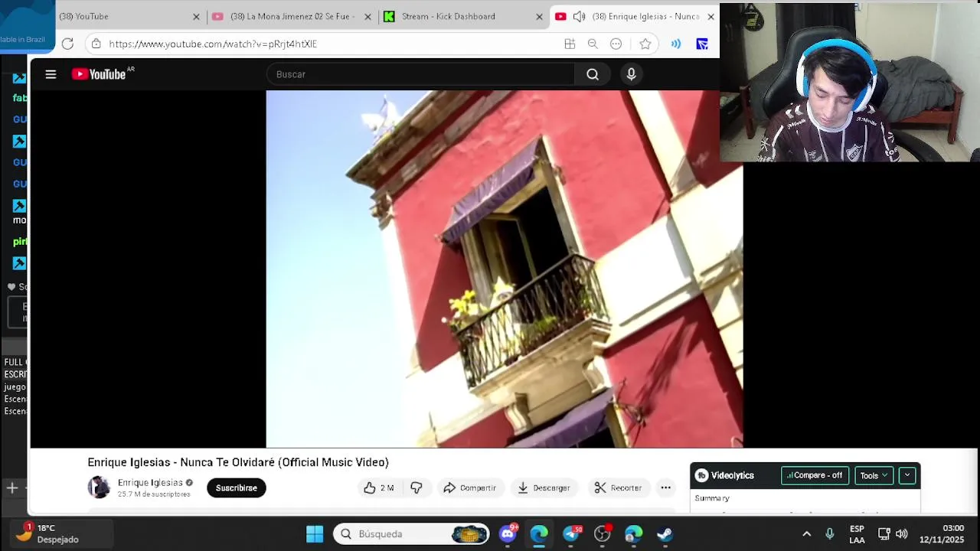Open the blue square extension icon

[702, 44]
